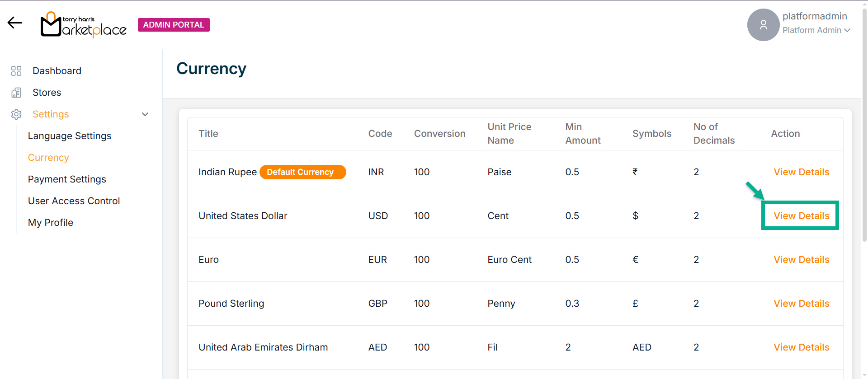Screen dimensions: 868x379
Task: Open User Access Control page
Action: (x=74, y=201)
